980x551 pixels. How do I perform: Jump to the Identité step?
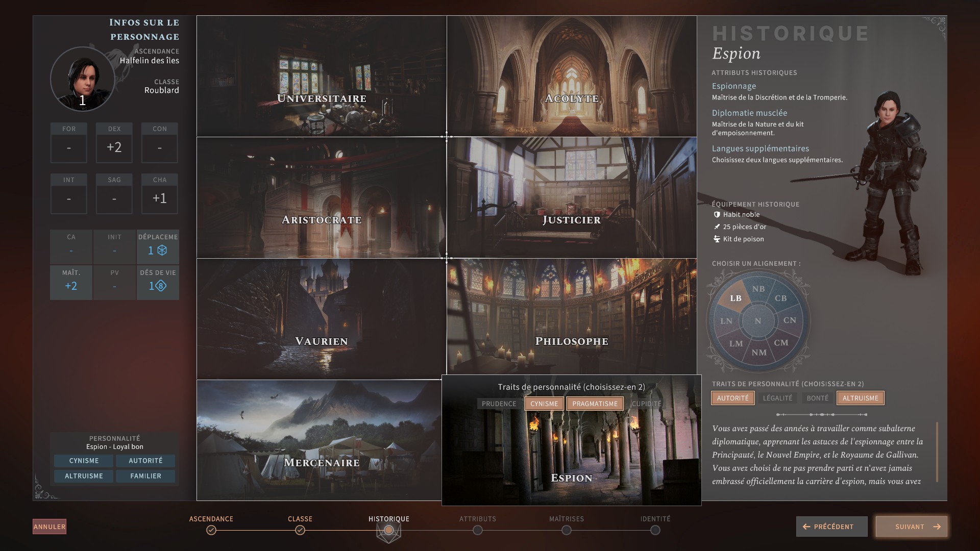655,530
